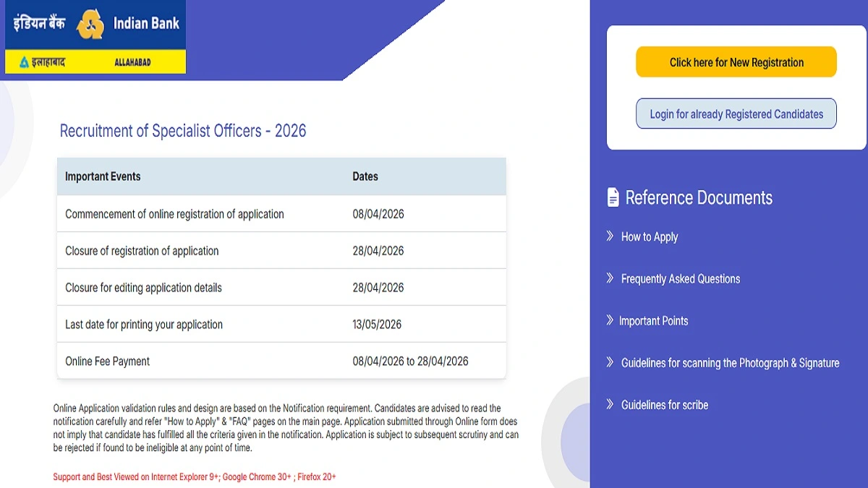Select the Online Fee Payment table row
Image resolution: width=868 pixels, height=488 pixels.
[x=281, y=360]
